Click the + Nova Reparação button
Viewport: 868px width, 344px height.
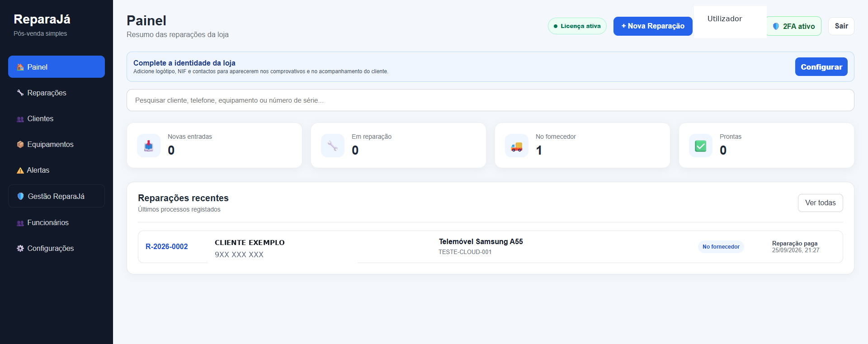653,26
